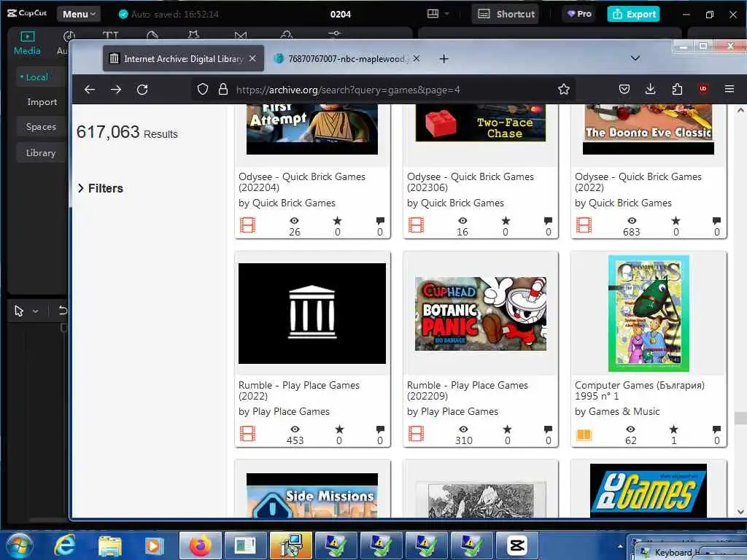
Task: Launch Internet Explorer from taskbar
Action: (x=65, y=545)
